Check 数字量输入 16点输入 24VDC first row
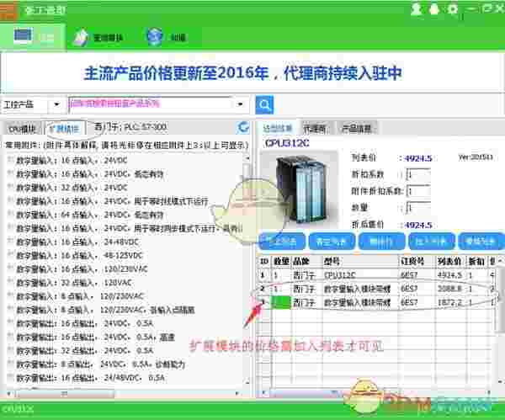The height and width of the screenshot is (420, 505). tap(11, 159)
